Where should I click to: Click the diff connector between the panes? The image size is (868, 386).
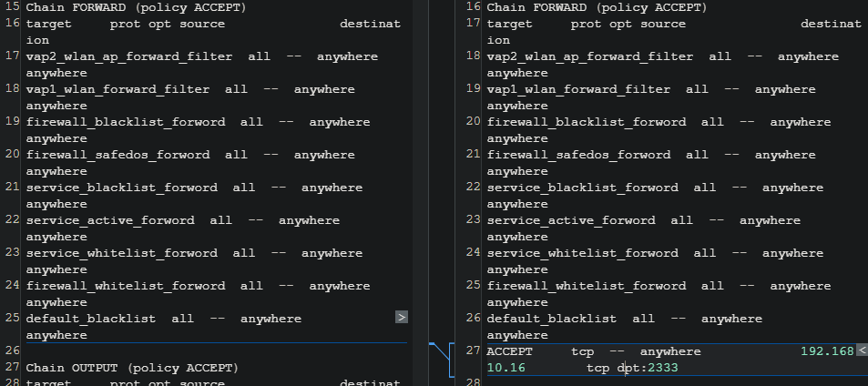point(440,358)
